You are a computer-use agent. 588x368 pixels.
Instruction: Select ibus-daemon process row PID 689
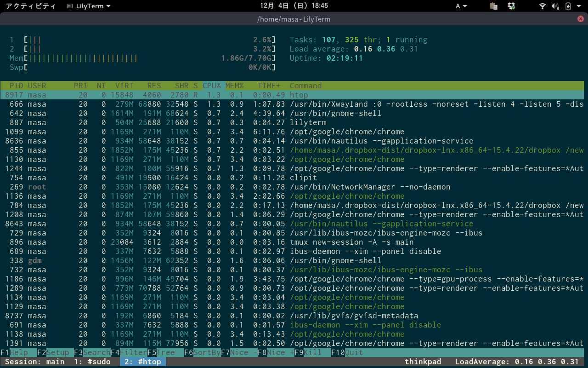292,251
